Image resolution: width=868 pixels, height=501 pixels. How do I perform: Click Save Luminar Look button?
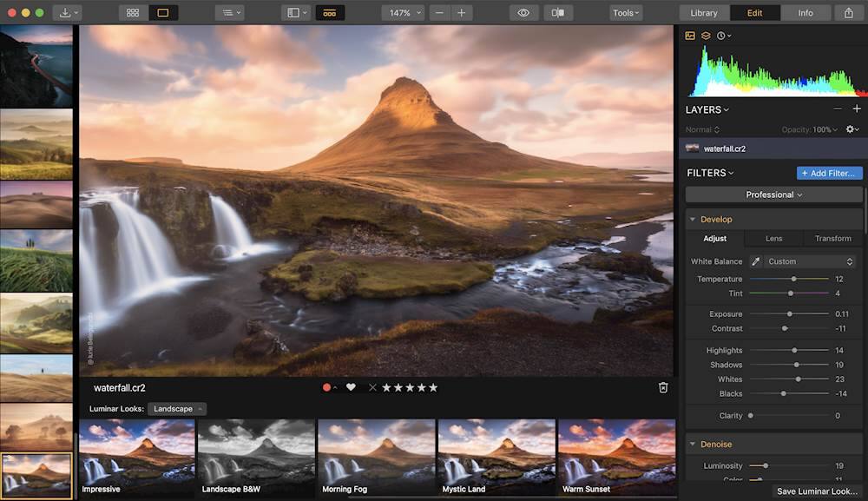pyautogui.click(x=817, y=491)
